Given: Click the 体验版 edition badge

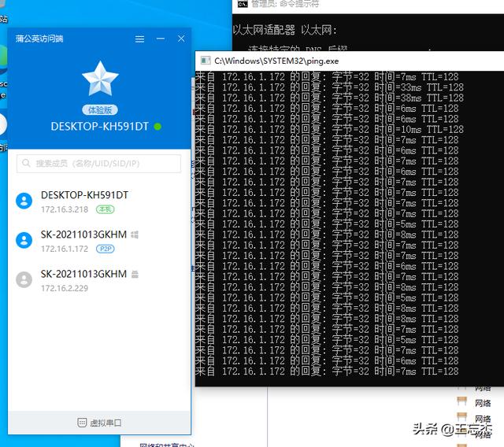Looking at the screenshot, I should coord(99,110).
